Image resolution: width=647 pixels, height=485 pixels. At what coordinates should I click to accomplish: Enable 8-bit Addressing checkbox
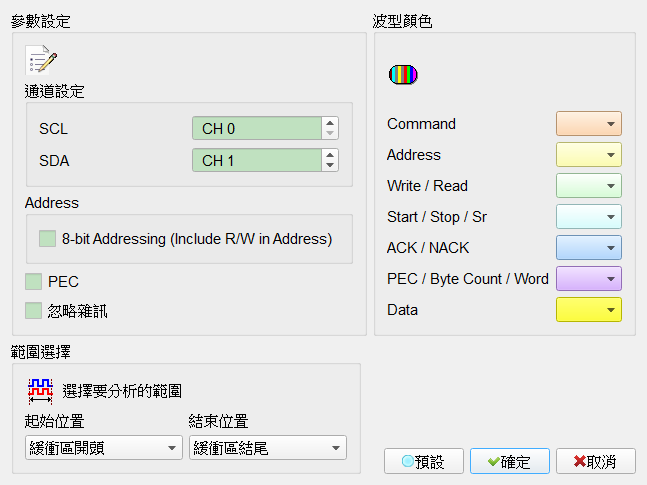pyautogui.click(x=47, y=239)
